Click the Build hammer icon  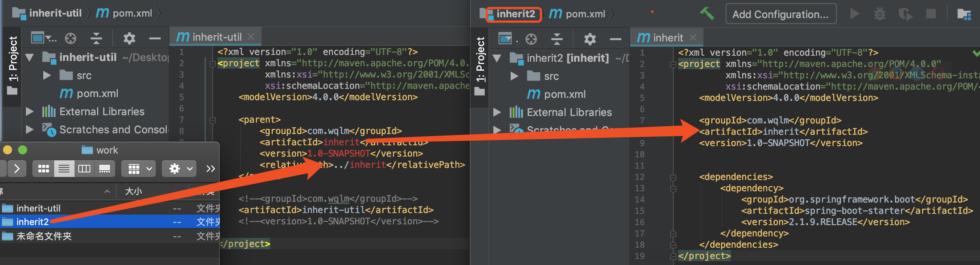(x=707, y=14)
